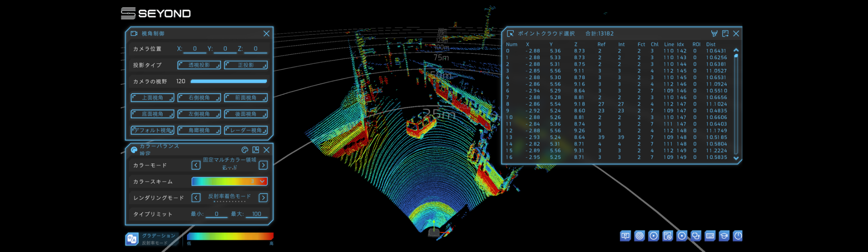Click the palette icon in color balance header
Screen dimensions: 868x252
coord(245,150)
